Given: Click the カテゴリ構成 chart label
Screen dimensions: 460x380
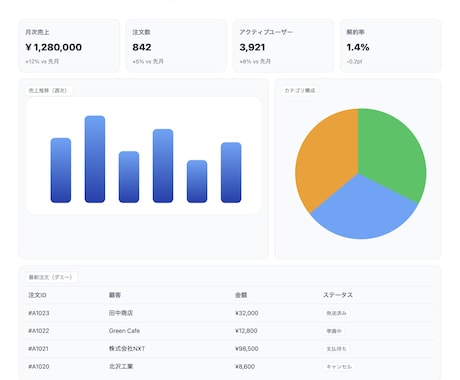Looking at the screenshot, I should click(x=300, y=90).
